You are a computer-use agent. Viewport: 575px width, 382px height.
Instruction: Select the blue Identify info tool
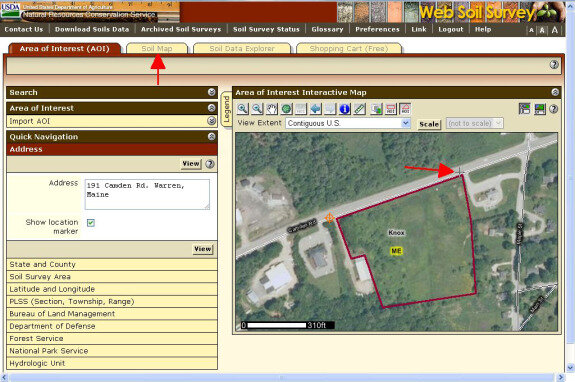(x=345, y=109)
